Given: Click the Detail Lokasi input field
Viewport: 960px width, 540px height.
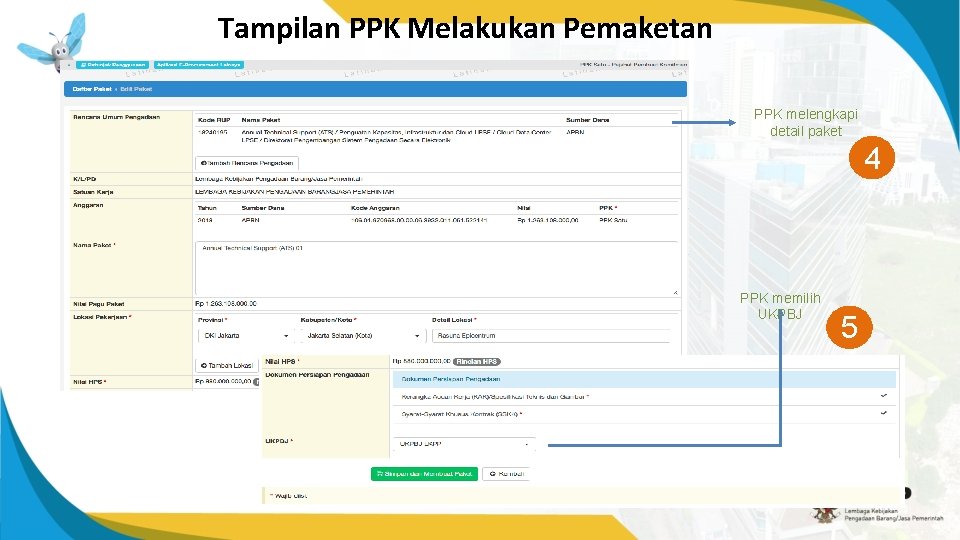Looking at the screenshot, I should 551,336.
